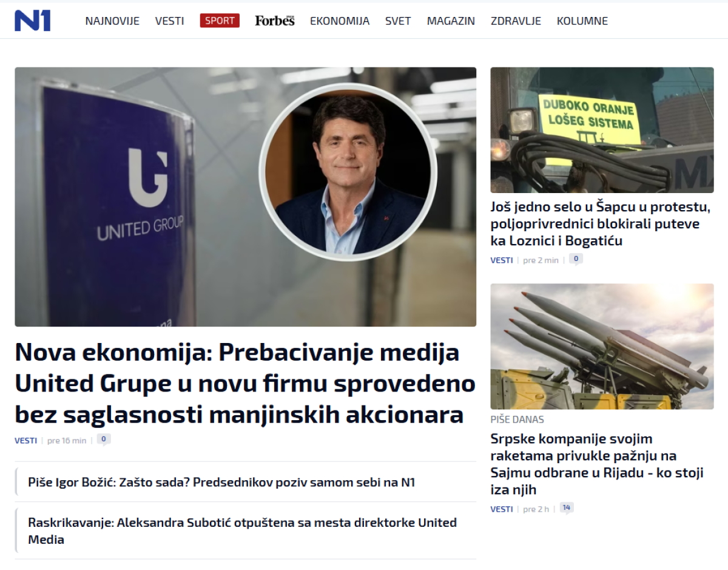Screen dimensions: 728x570
Task: Click comment bubble on Šabac protest article
Action: click(x=576, y=259)
